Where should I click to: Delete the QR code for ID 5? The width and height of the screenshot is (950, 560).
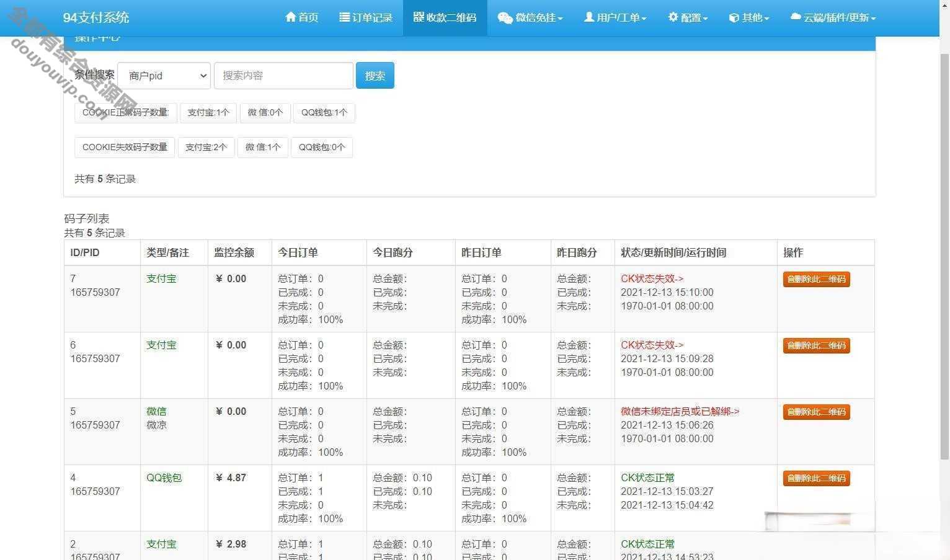816,412
